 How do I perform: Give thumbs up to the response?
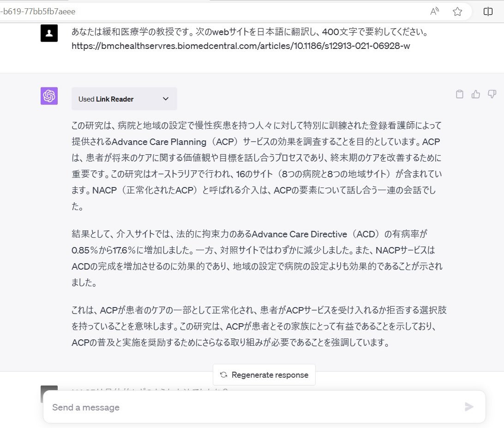[x=476, y=94]
